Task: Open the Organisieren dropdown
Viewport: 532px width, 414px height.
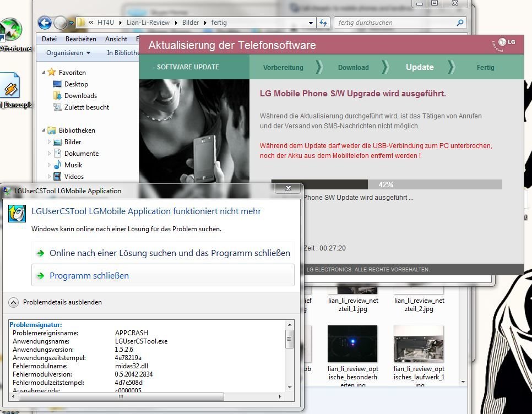Action: [x=68, y=53]
